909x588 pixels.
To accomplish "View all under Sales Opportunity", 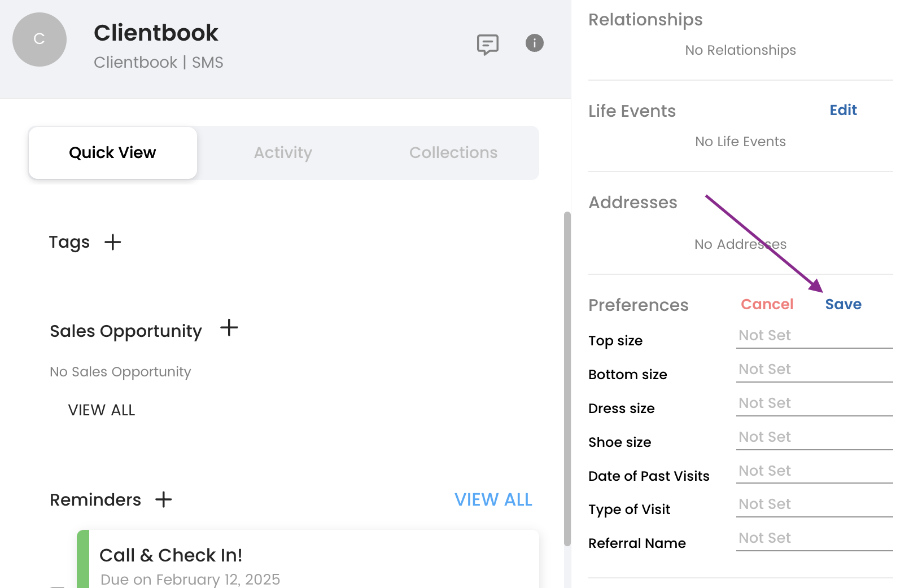I will [x=102, y=410].
